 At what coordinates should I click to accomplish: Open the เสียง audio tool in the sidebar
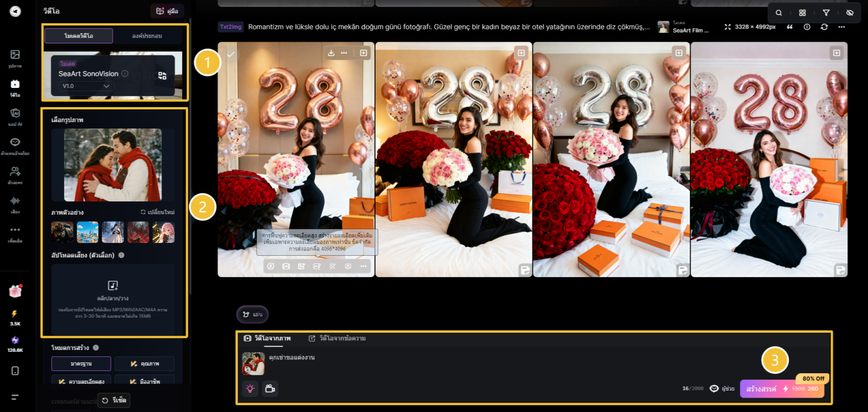(x=16, y=204)
